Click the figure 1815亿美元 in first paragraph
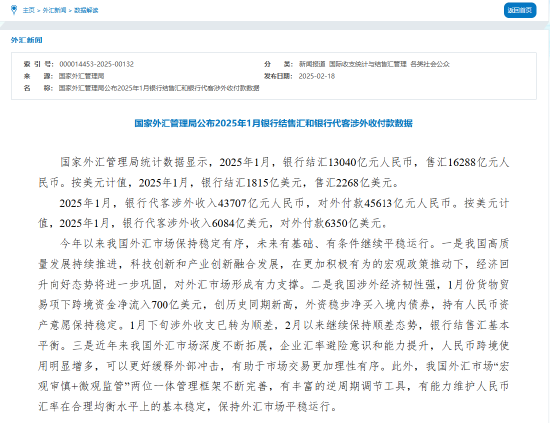 [x=274, y=183]
